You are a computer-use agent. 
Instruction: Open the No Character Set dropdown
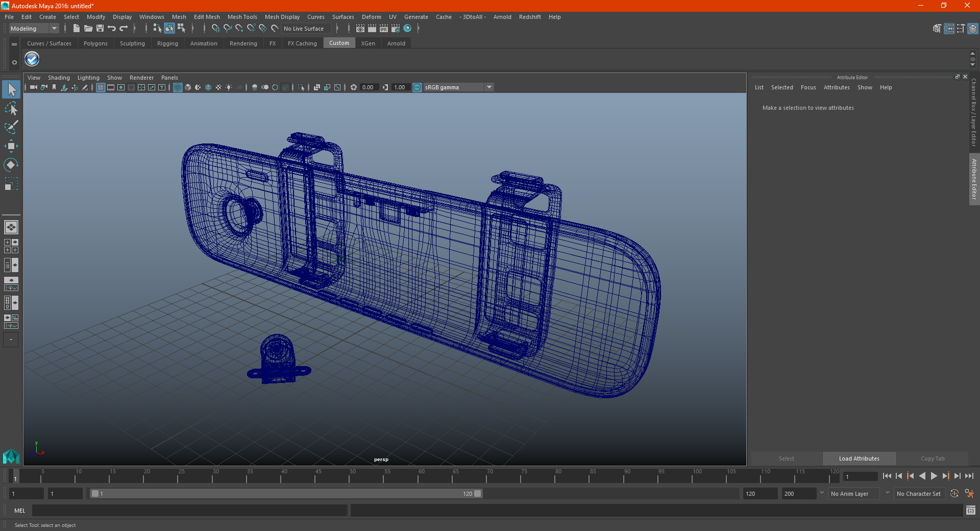(919, 494)
